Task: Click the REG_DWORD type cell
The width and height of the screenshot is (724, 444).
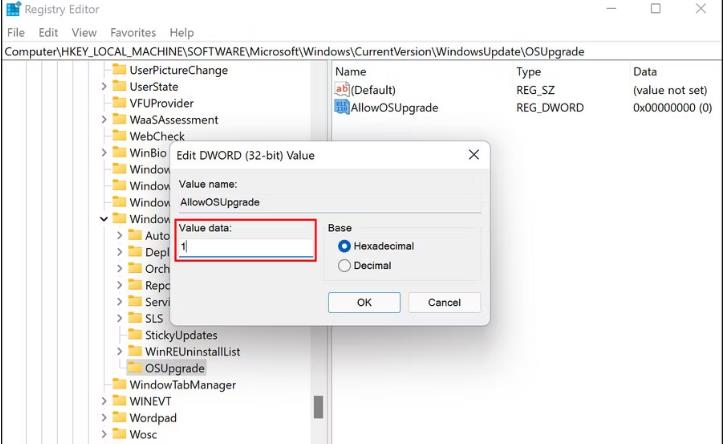Action: 550,108
